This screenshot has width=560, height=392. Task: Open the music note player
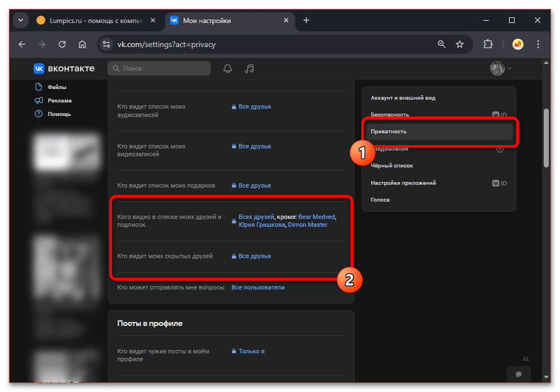(x=249, y=68)
